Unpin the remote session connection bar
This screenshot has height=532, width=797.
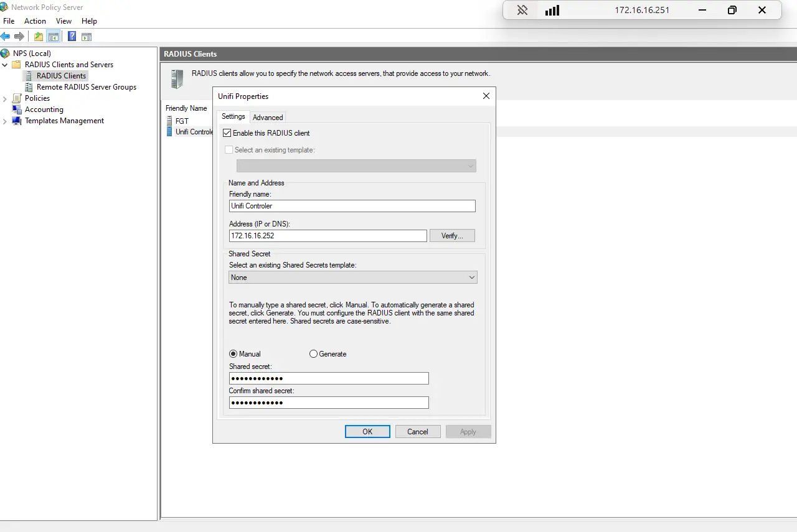pos(522,11)
